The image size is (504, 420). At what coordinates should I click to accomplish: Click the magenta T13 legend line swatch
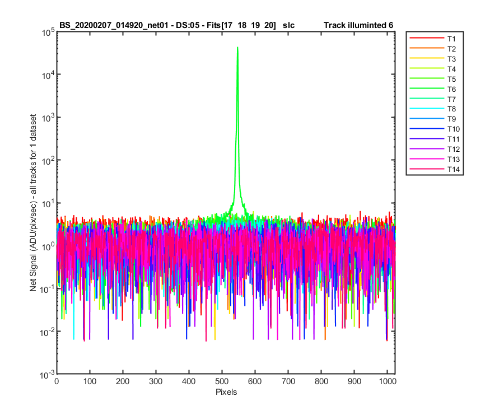pos(427,158)
